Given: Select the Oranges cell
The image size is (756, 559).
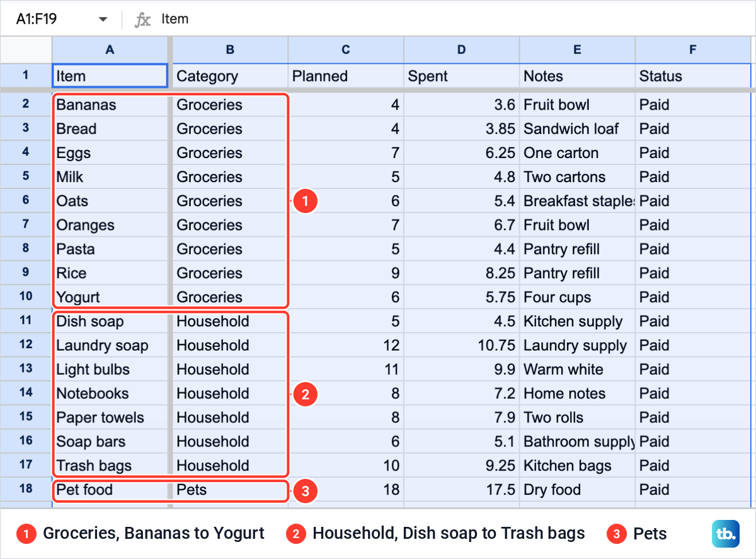Looking at the screenshot, I should [x=110, y=225].
